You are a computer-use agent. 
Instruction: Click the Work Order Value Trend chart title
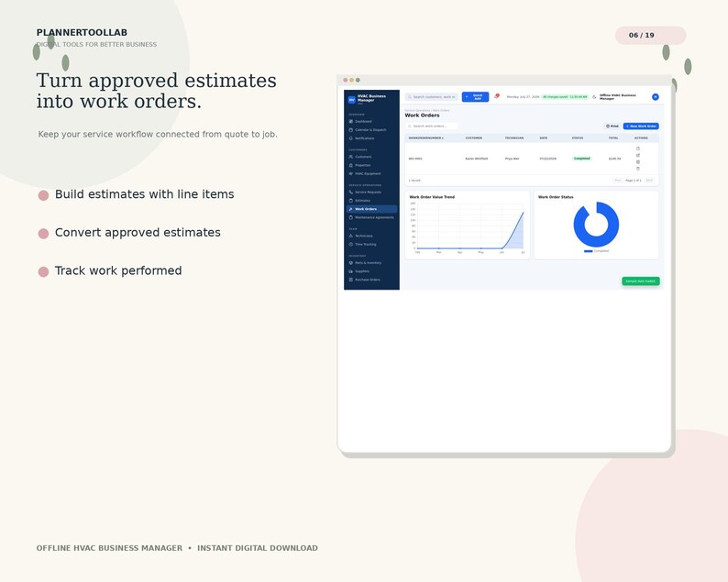(x=432, y=197)
